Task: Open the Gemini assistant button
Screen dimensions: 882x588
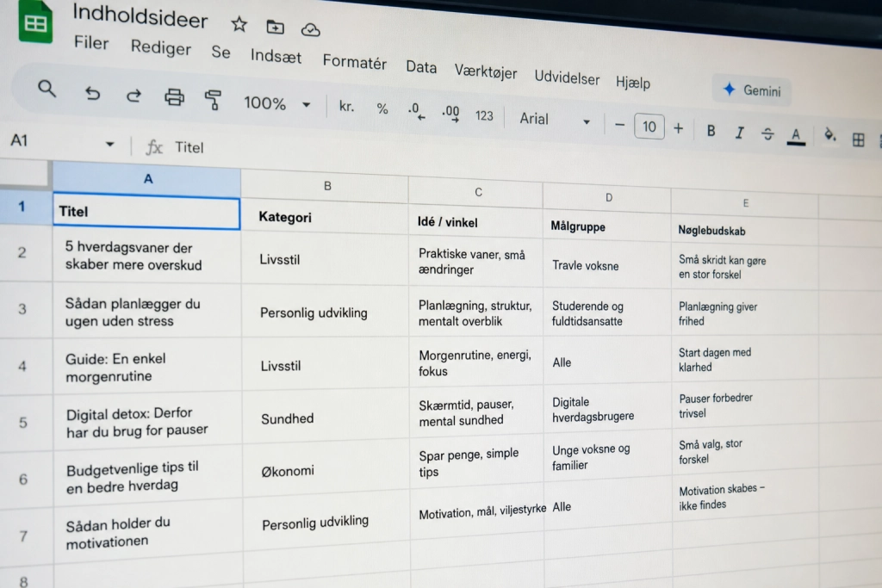Action: [752, 90]
